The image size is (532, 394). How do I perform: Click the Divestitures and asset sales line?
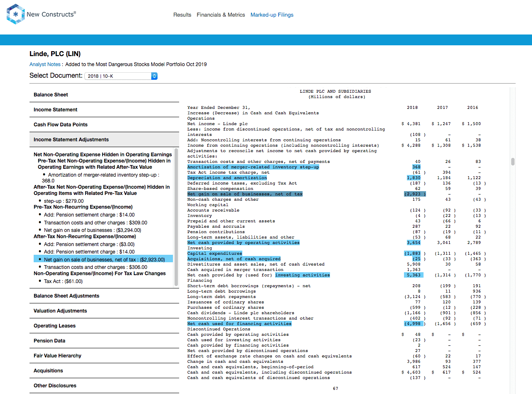tap(256, 264)
